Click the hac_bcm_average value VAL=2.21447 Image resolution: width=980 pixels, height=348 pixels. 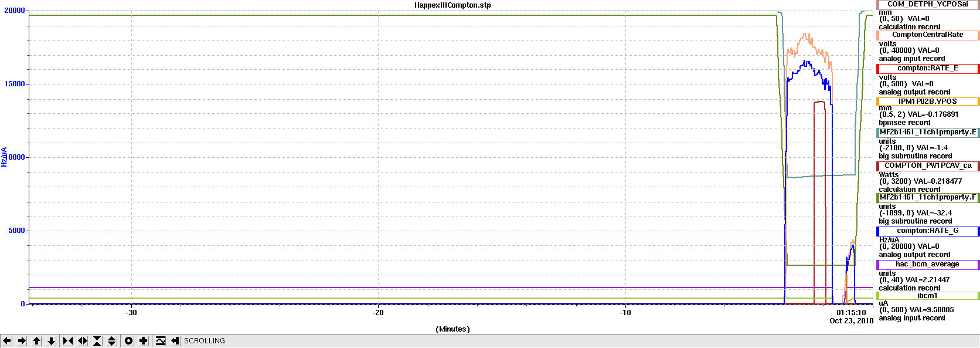[928, 280]
